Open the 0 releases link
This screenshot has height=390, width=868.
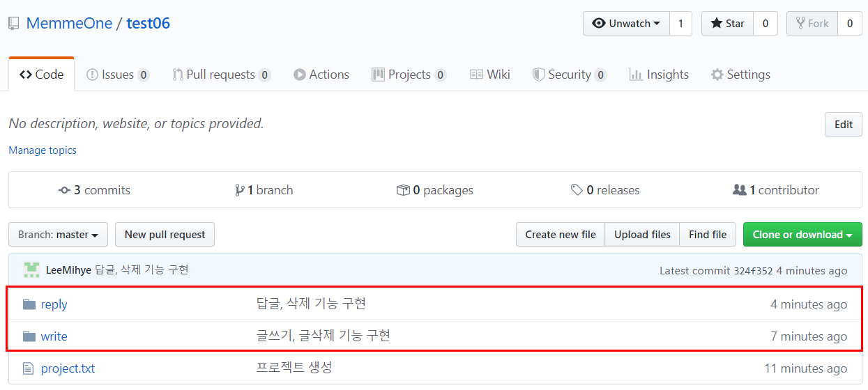(x=605, y=190)
